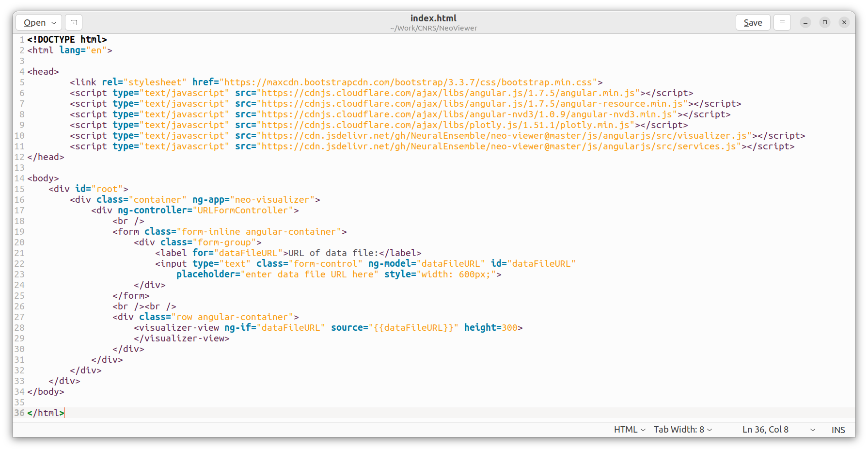
Task: Save the index.html file
Action: [753, 22]
